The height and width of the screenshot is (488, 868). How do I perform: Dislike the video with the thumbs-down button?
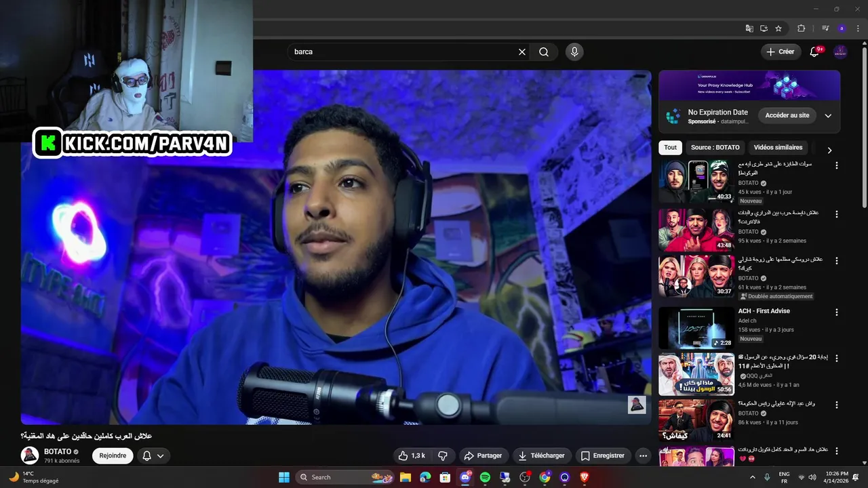click(x=443, y=455)
